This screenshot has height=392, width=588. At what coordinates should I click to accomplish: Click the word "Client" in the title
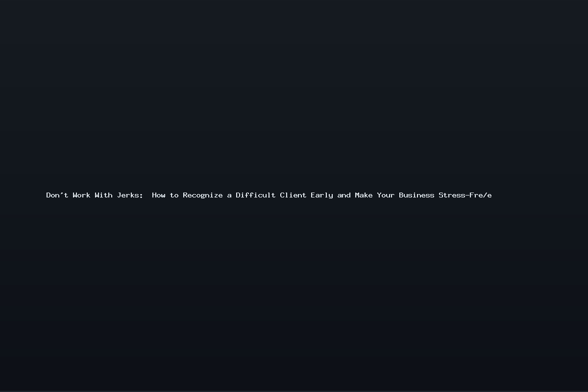(293, 195)
